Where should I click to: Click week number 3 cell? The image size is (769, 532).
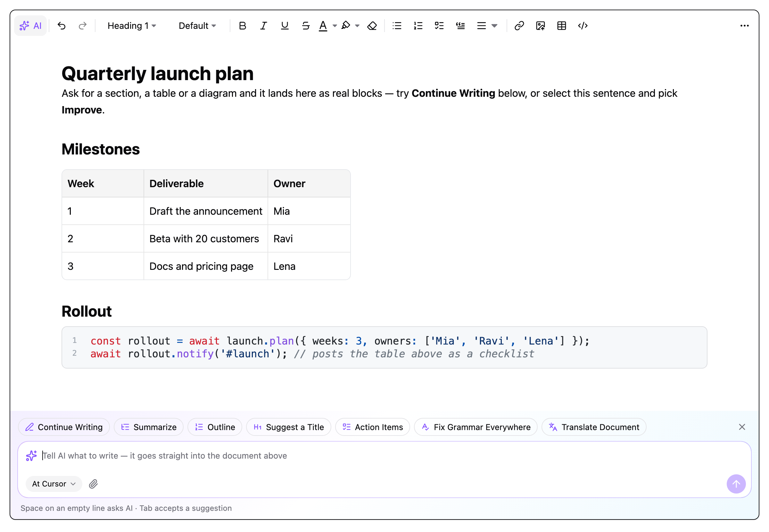click(x=103, y=266)
